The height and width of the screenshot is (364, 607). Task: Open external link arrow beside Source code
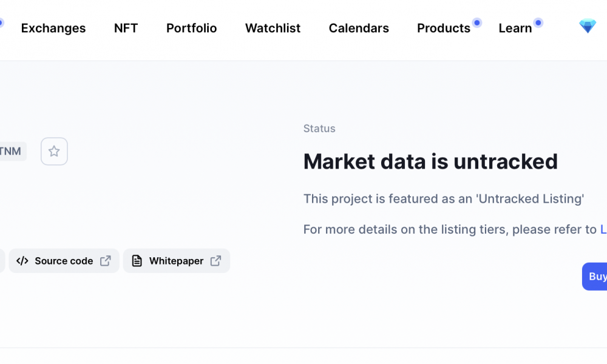[105, 261]
